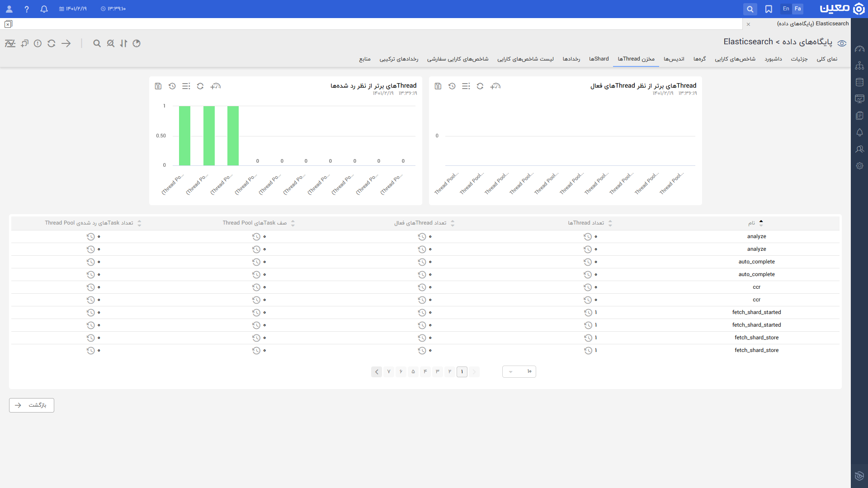Open the users sidebar icon

tap(859, 149)
